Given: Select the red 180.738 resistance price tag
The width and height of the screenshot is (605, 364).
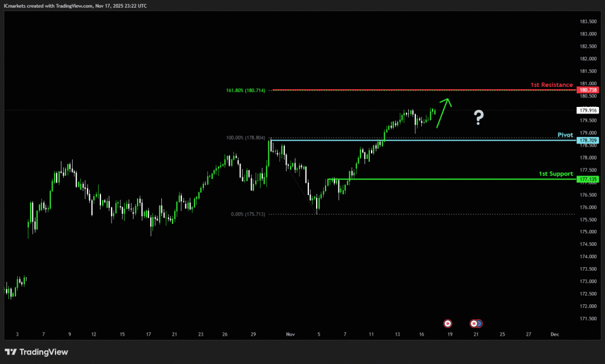Looking at the screenshot, I should coord(588,90).
